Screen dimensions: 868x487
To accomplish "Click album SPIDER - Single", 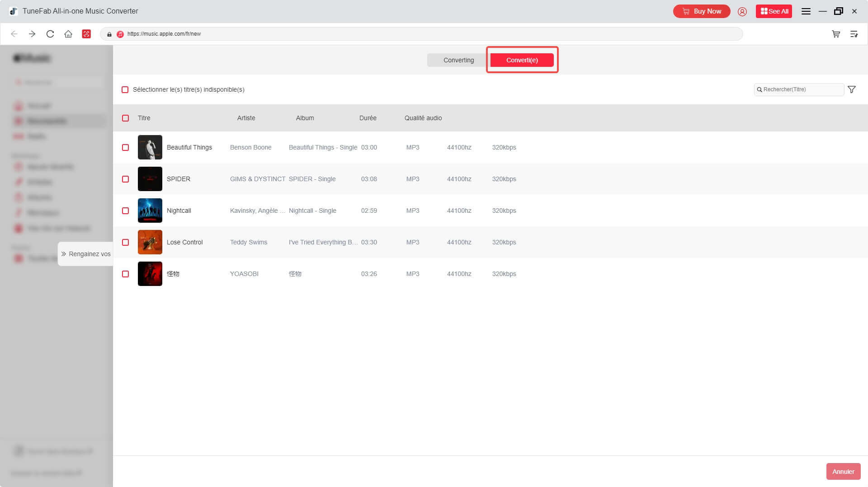I will (312, 179).
